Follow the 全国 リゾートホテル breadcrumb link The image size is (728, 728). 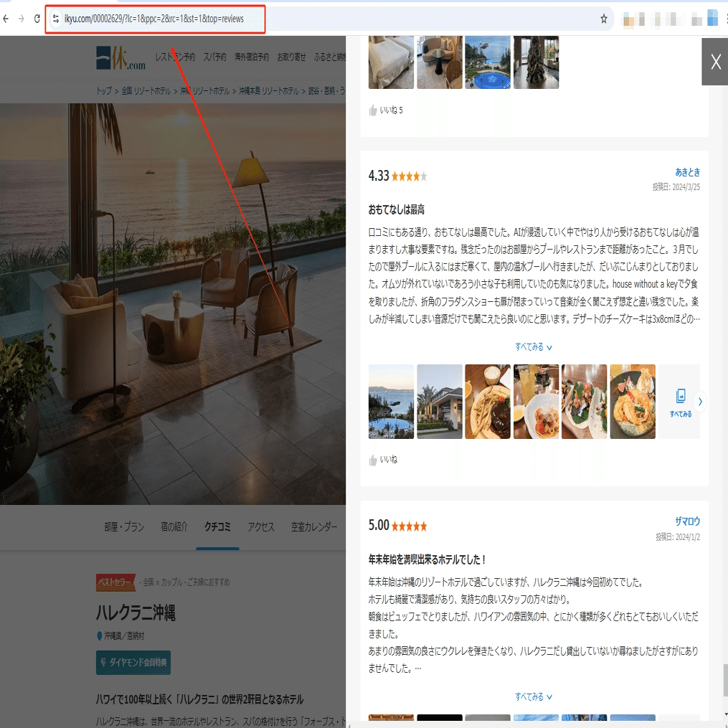[146, 91]
